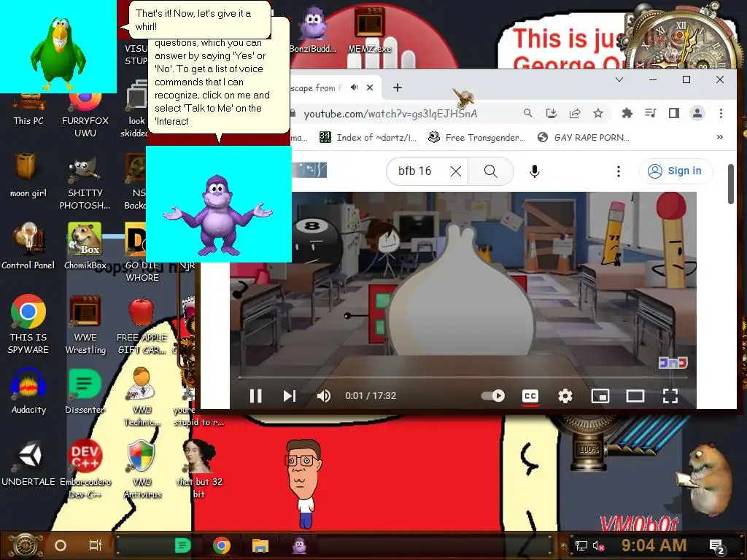
Task: Click the purple BonziBuddy gorilla
Action: pos(218,214)
